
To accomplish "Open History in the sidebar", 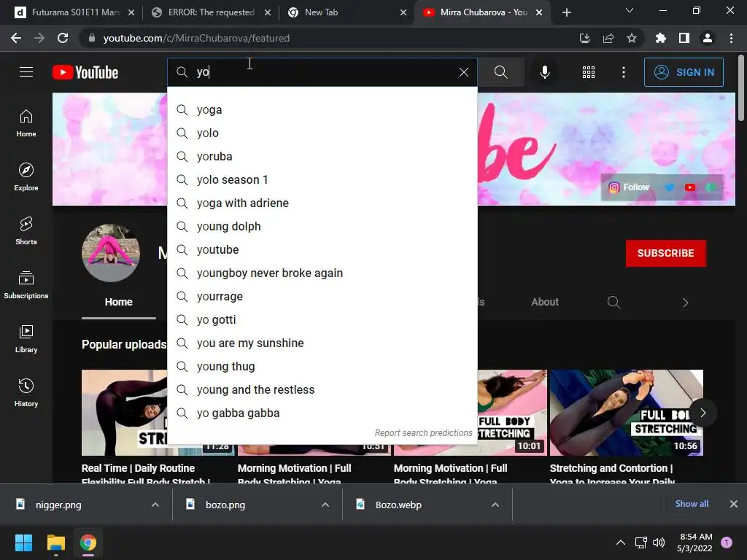I will click(26, 393).
